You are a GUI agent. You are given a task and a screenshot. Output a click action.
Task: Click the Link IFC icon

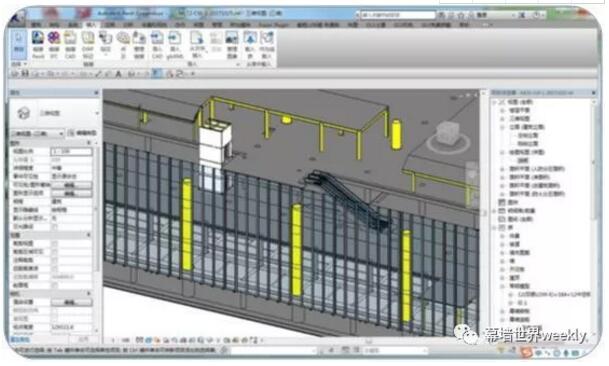coord(54,44)
